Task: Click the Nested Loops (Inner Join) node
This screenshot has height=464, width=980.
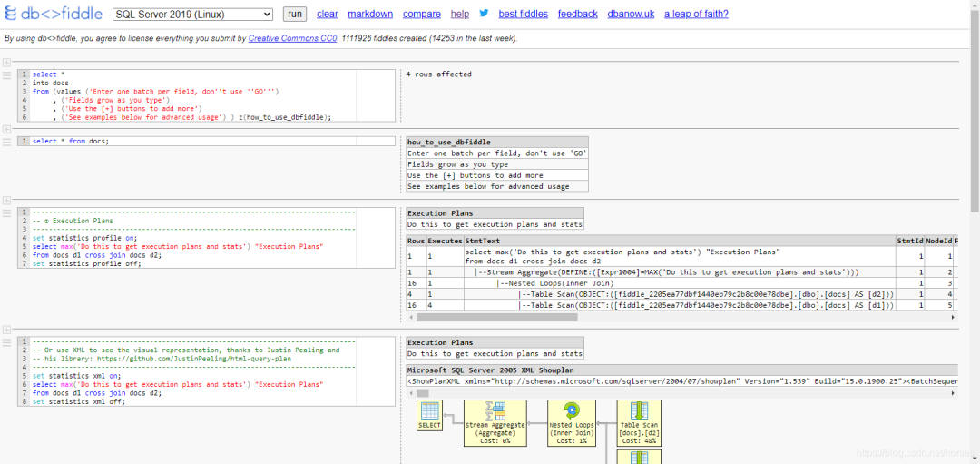Action: tap(573, 423)
